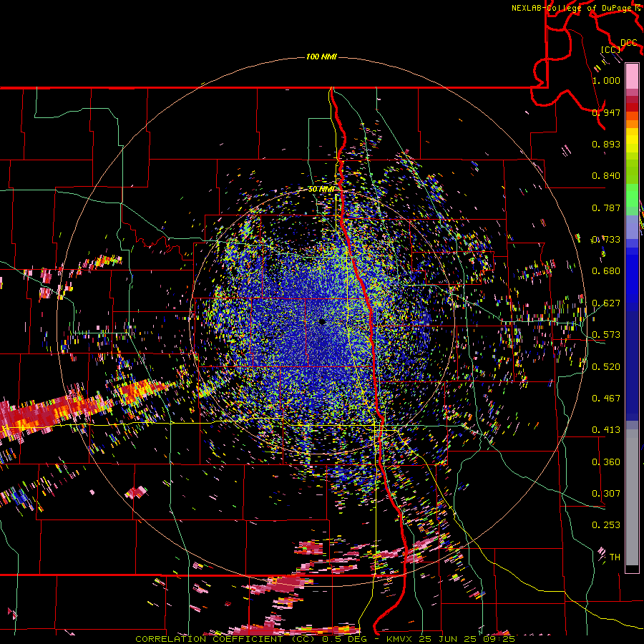This screenshot has width=644, height=644.
Task: Click the 0.627 color scale value
Action: pyautogui.click(x=606, y=303)
